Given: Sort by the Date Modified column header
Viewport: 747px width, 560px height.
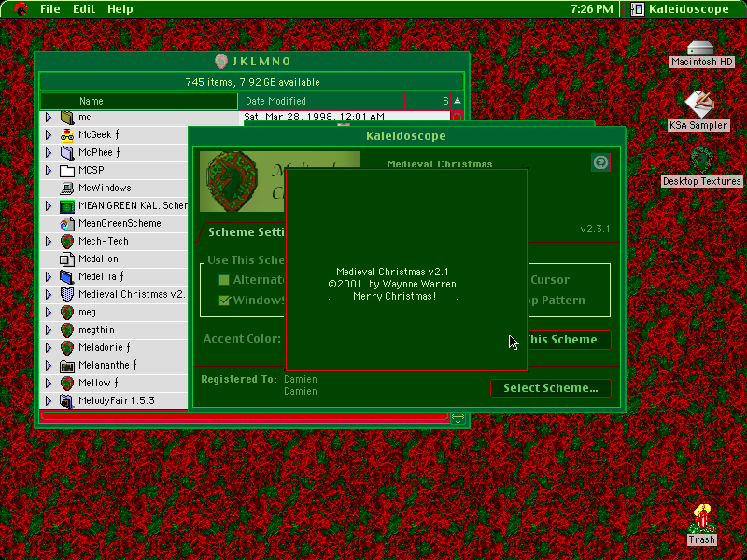Looking at the screenshot, I should click(322, 101).
